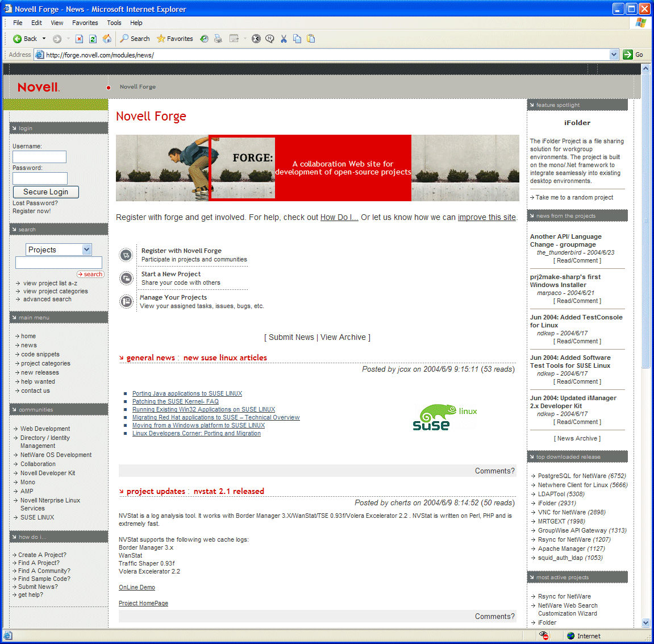Click the Back button in toolbar

click(25, 39)
